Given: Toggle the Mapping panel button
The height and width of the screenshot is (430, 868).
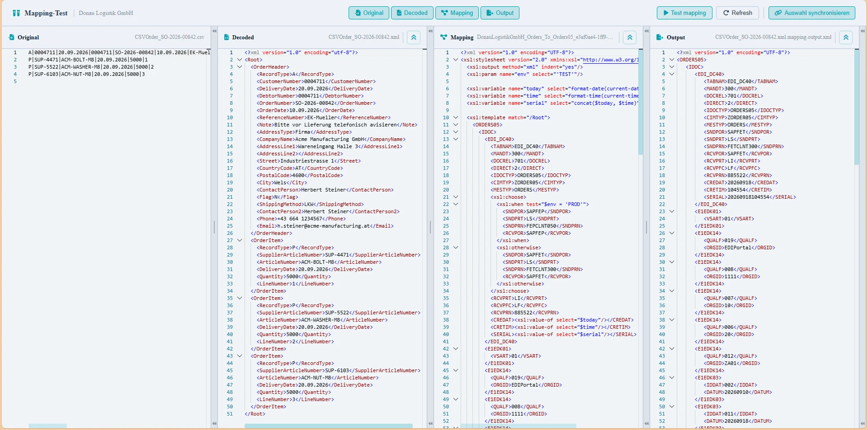Looking at the screenshot, I should click(x=457, y=13).
